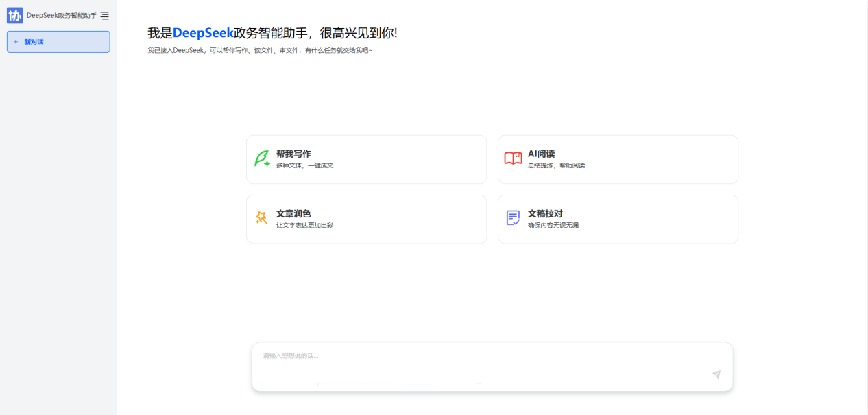Click the DeepSeek assistant logo icon
Screen dimensions: 868x415
[x=15, y=15]
